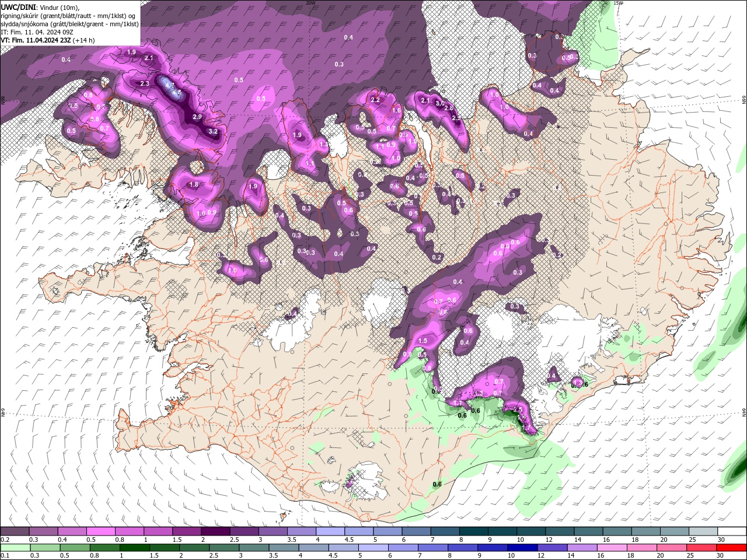Select the "IT: Fim. 11. 04. 2024 09Z" line
The image size is (747, 560).
pyautogui.click(x=39, y=32)
